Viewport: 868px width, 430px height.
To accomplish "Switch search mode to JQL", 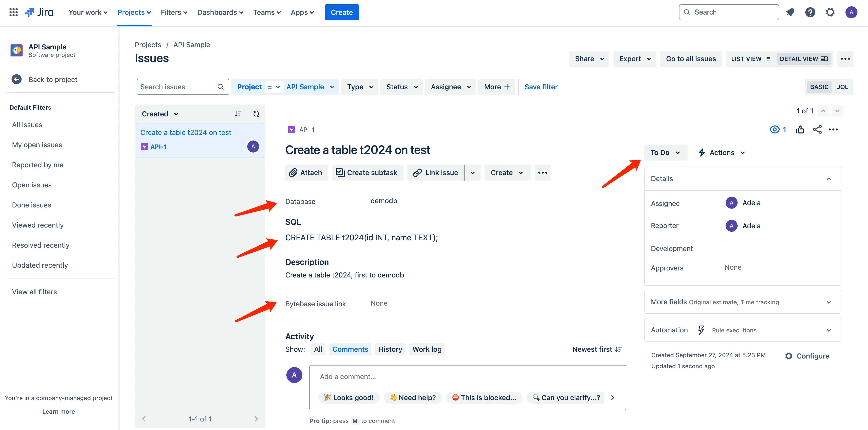I will tap(842, 87).
